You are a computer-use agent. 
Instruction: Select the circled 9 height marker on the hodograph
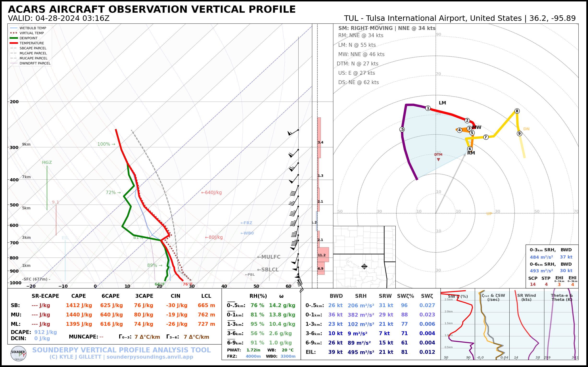click(519, 133)
